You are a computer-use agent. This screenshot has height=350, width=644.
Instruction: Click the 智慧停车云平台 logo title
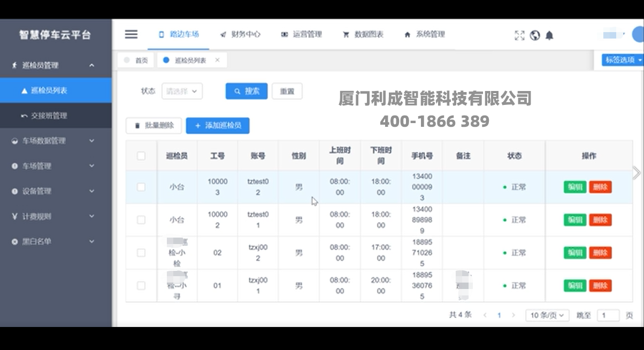(55, 35)
